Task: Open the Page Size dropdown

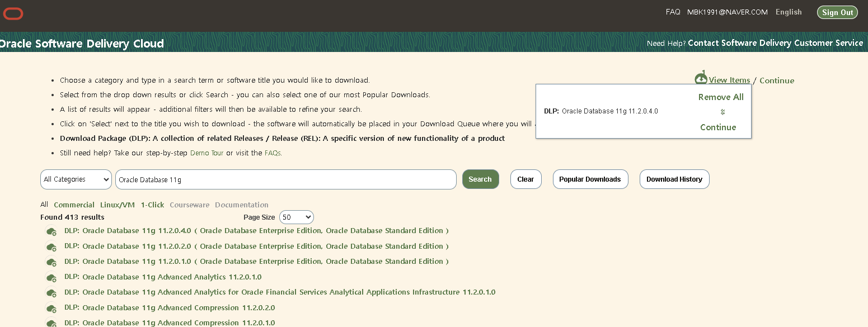Action: [x=297, y=217]
